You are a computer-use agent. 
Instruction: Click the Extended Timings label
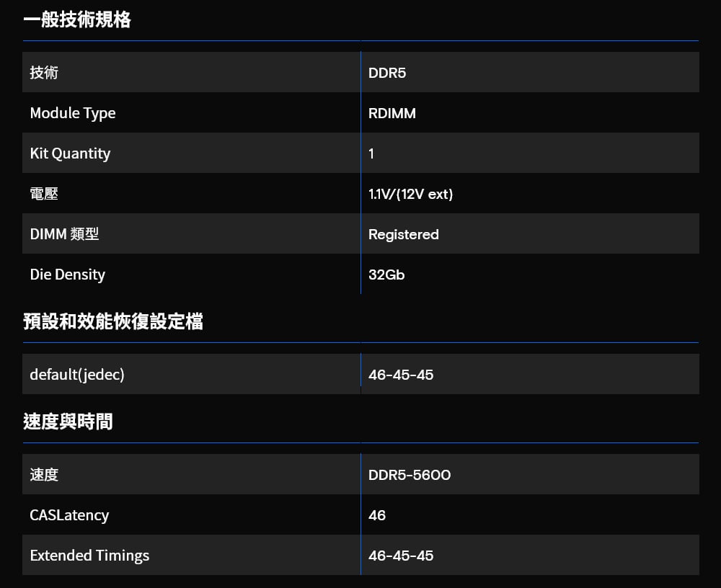pyautogui.click(x=89, y=556)
